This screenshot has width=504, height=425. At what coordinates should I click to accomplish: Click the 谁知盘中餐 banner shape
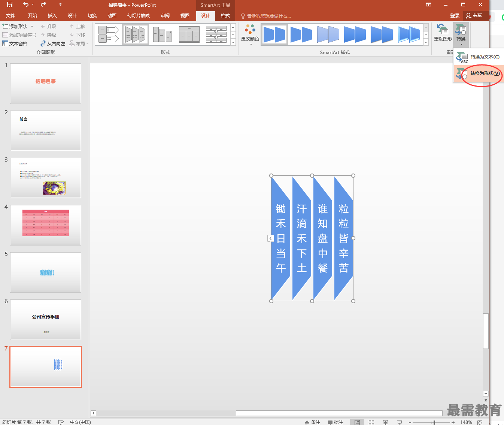(323, 238)
